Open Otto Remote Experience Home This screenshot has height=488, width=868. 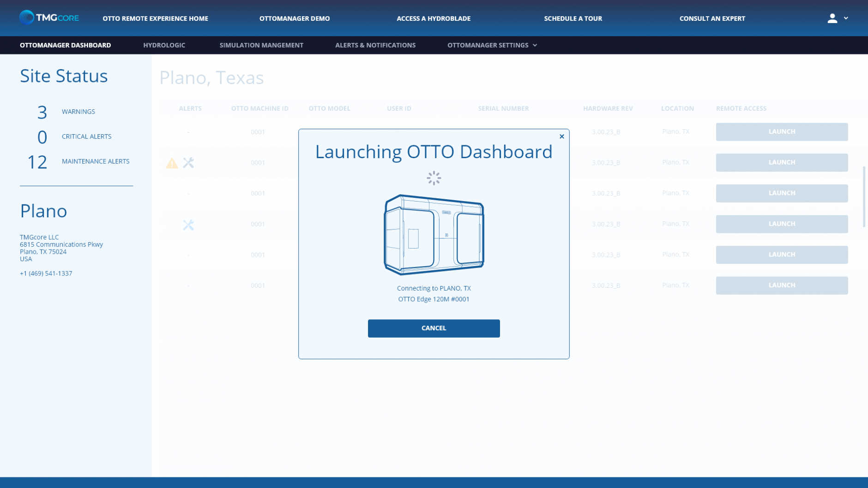pyautogui.click(x=155, y=18)
